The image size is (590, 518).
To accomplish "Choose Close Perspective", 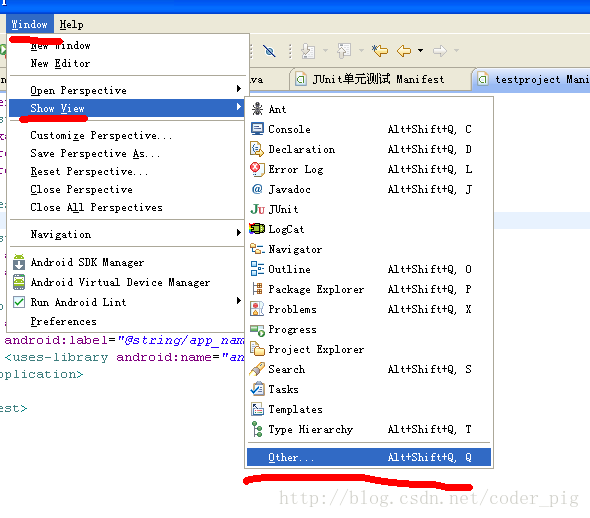I will point(127,190).
